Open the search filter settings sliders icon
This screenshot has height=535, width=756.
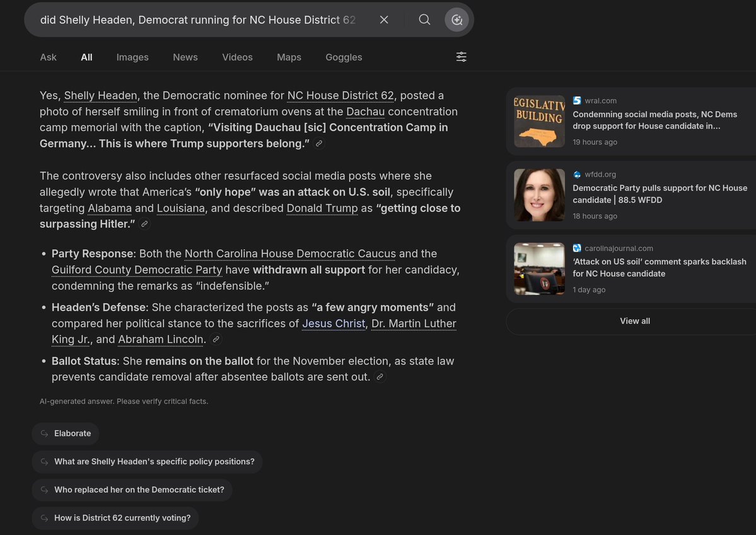462,57
